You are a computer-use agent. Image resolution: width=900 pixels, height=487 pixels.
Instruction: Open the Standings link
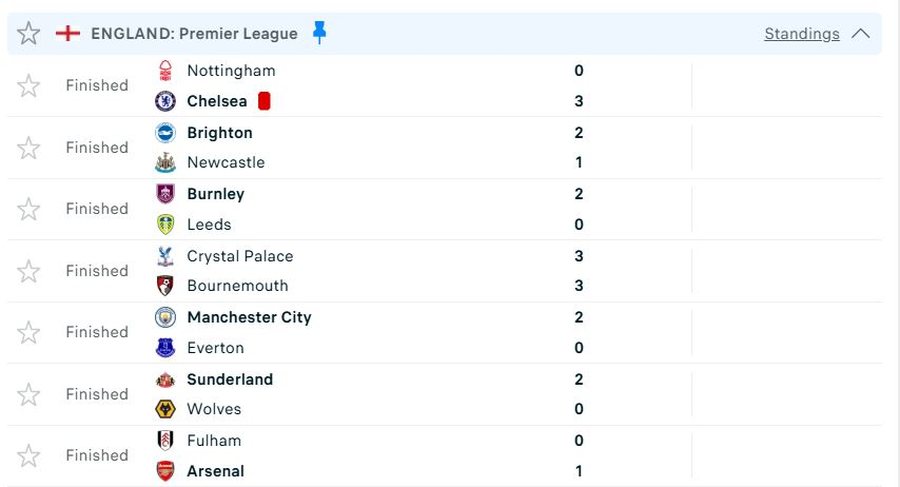coord(802,34)
